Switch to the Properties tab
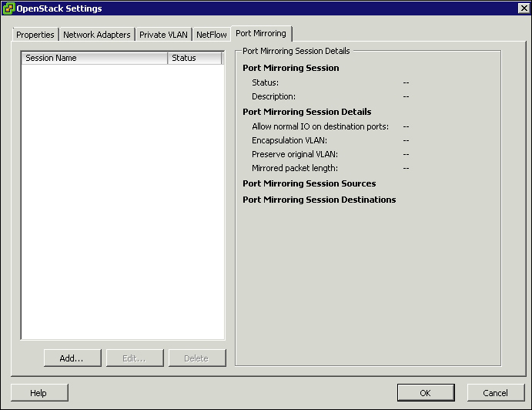This screenshot has width=532, height=410. click(x=35, y=35)
